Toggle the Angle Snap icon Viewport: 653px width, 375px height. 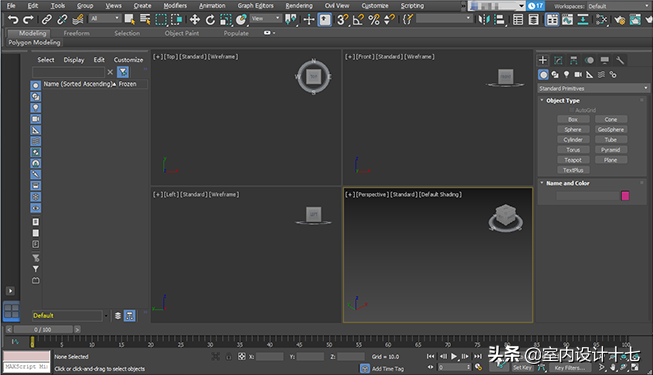click(358, 20)
